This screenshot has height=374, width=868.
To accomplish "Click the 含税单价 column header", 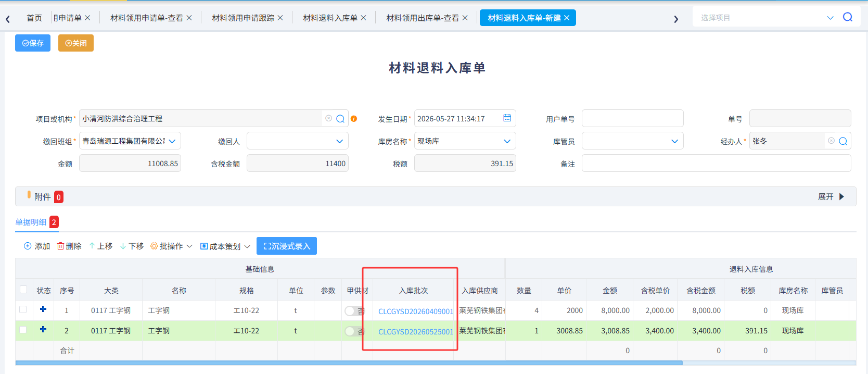I will [x=655, y=290].
